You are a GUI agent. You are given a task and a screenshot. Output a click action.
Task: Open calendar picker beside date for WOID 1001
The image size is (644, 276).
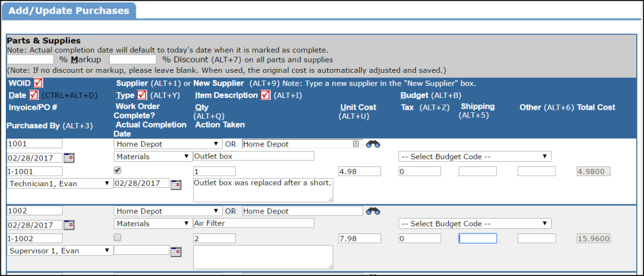pyautogui.click(x=69, y=157)
